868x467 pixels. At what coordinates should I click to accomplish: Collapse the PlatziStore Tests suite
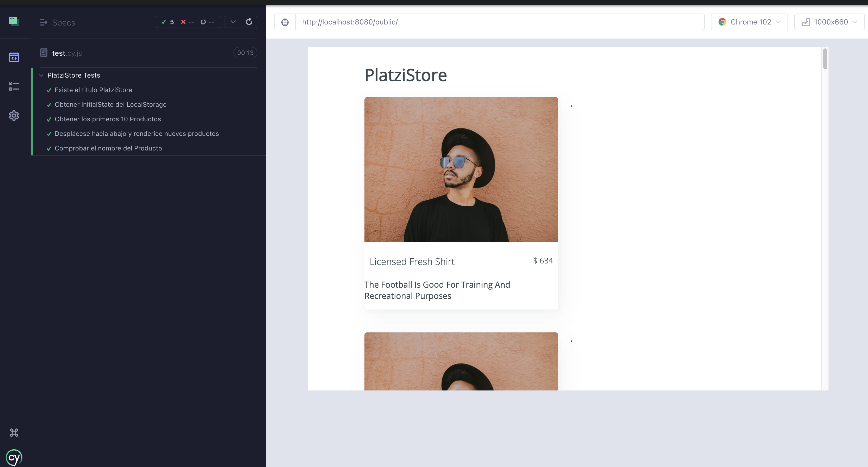(x=41, y=75)
